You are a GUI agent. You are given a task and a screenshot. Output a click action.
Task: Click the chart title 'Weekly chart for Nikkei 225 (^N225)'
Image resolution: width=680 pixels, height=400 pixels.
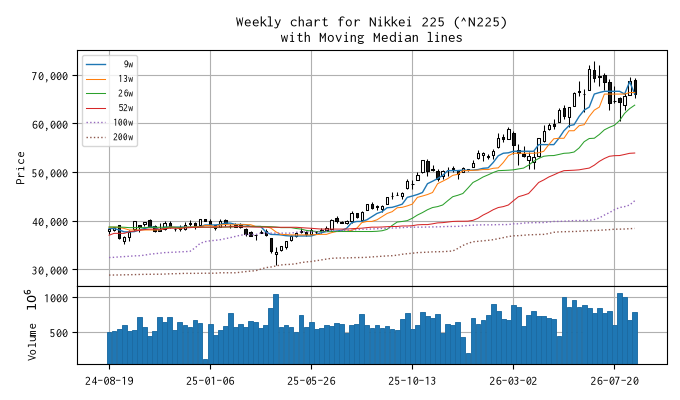tap(371, 22)
